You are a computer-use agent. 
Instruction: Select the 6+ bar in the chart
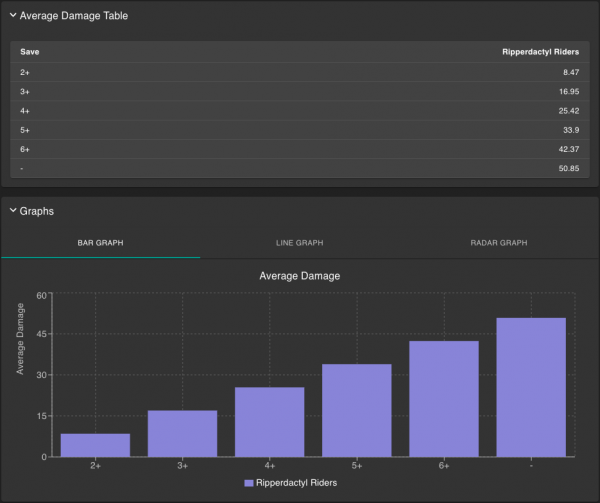(444, 399)
